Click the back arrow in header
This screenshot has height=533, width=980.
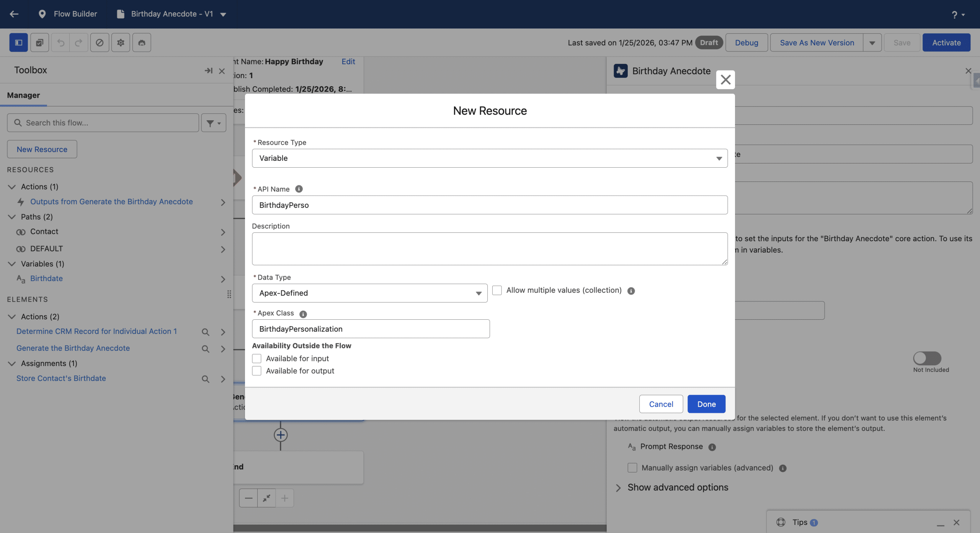(x=14, y=14)
